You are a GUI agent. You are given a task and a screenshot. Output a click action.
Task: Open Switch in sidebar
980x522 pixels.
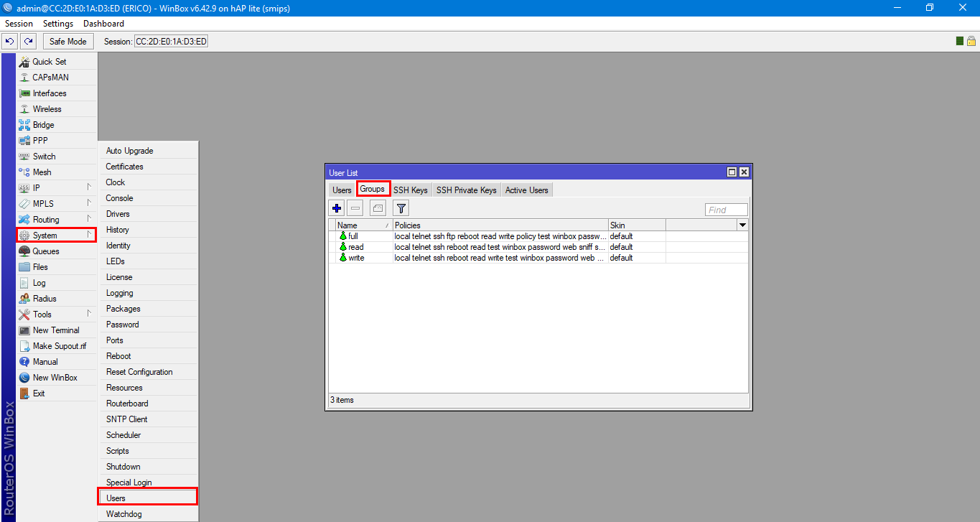point(57,157)
